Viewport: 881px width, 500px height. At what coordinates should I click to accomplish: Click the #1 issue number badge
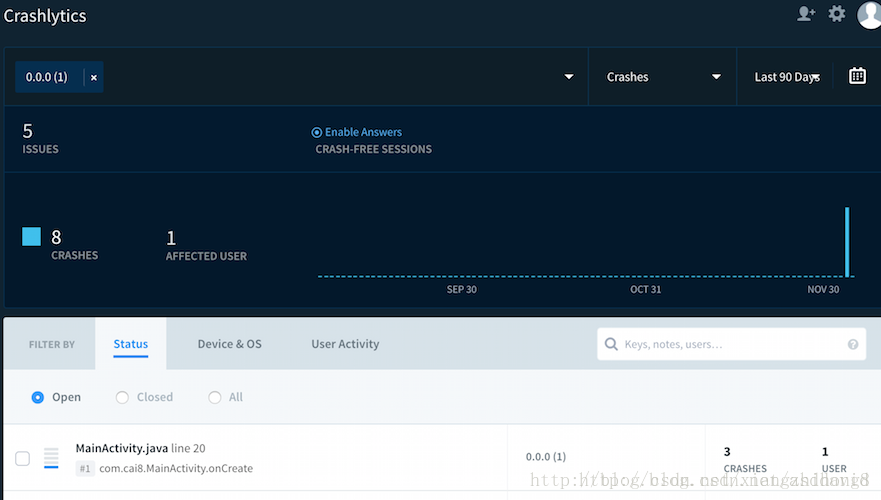click(85, 469)
